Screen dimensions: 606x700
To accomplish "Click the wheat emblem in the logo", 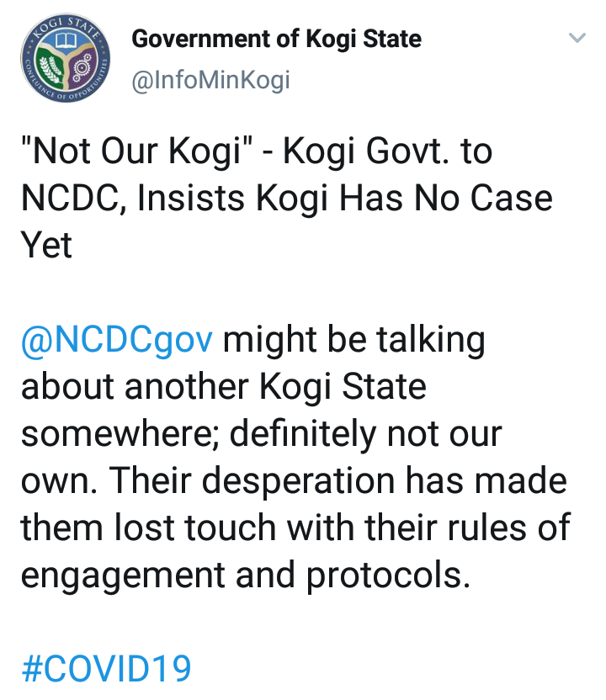I will (x=51, y=71).
